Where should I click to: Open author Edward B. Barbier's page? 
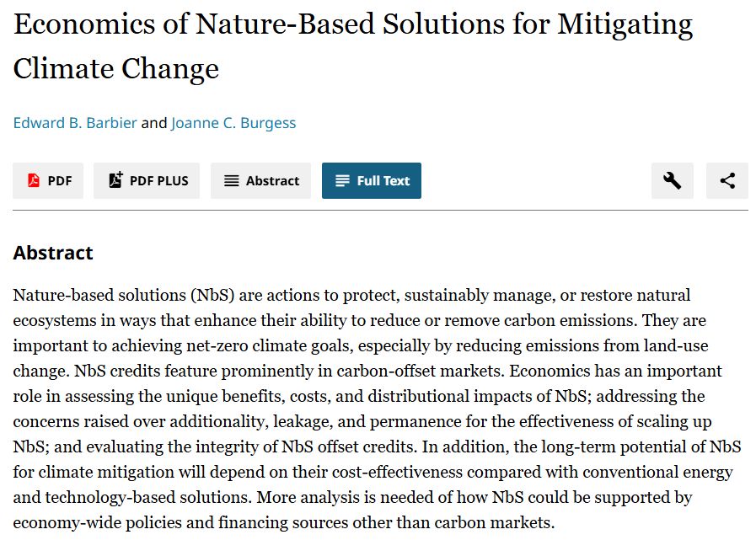pyautogui.click(x=75, y=123)
